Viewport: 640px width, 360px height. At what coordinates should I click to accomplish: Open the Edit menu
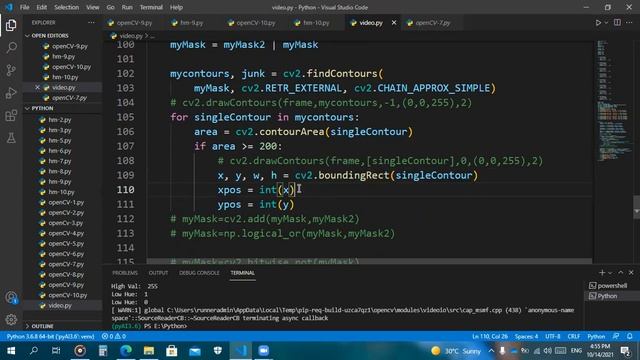point(42,7)
